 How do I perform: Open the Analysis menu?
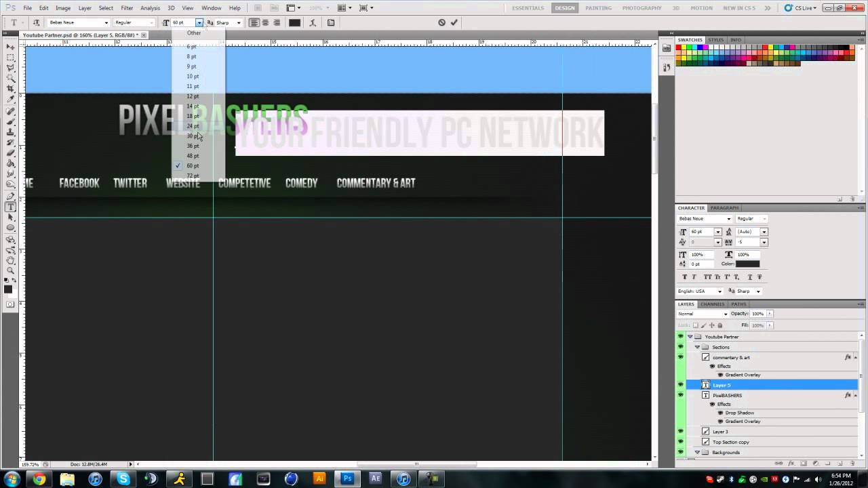[x=150, y=8]
